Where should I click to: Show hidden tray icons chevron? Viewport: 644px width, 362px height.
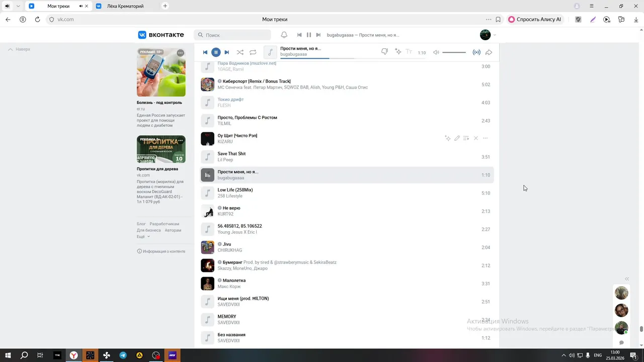563,355
